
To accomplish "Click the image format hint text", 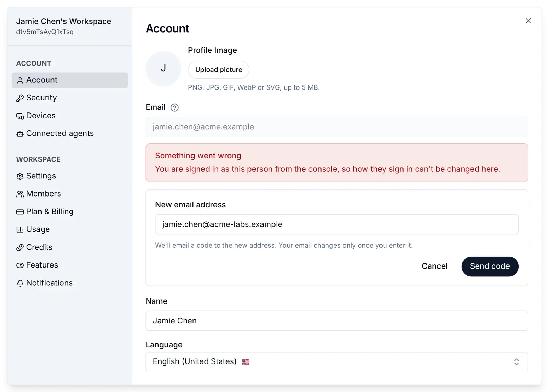I will coord(254,87).
